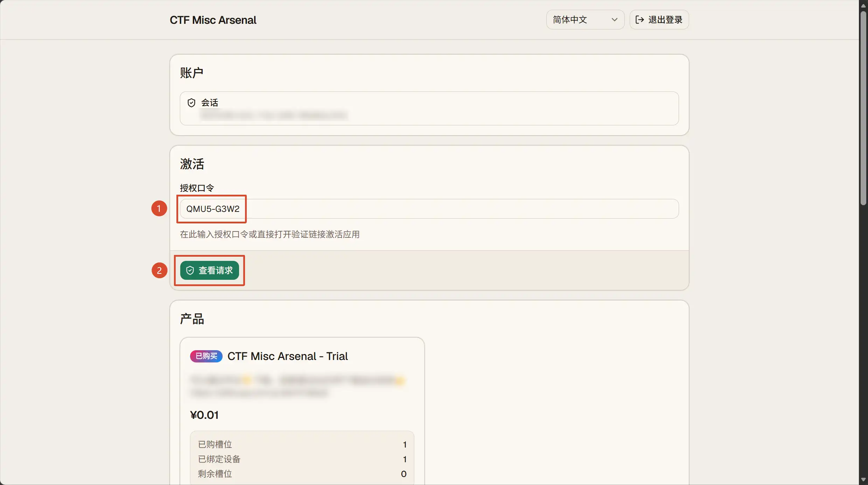Click the 退出登录 logout button
868x485 pixels.
[x=659, y=20]
